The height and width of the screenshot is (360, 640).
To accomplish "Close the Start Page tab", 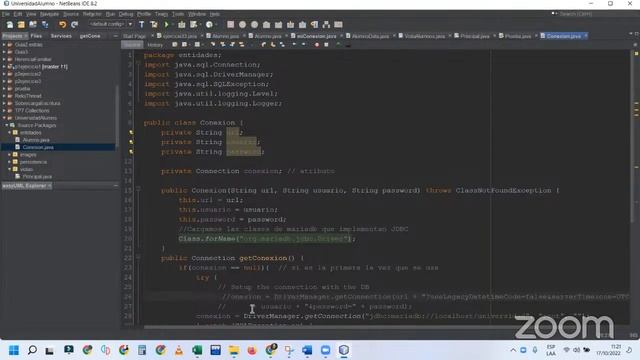I will coord(152,36).
